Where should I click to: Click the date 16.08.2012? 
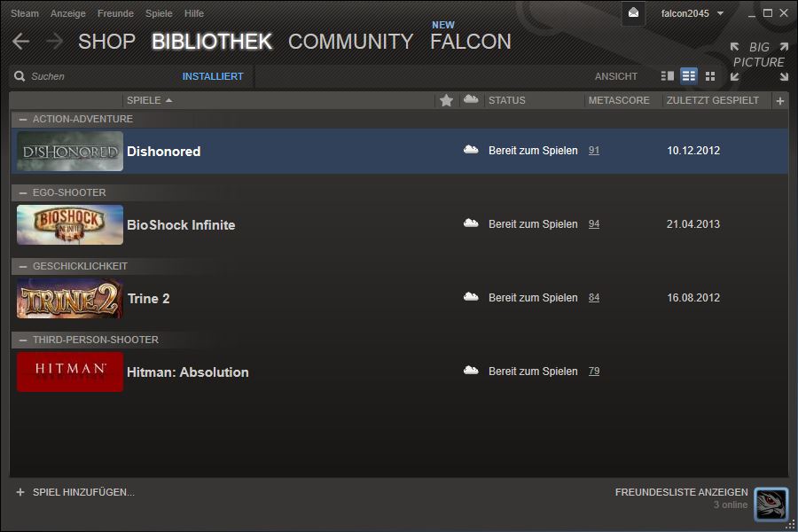point(693,298)
